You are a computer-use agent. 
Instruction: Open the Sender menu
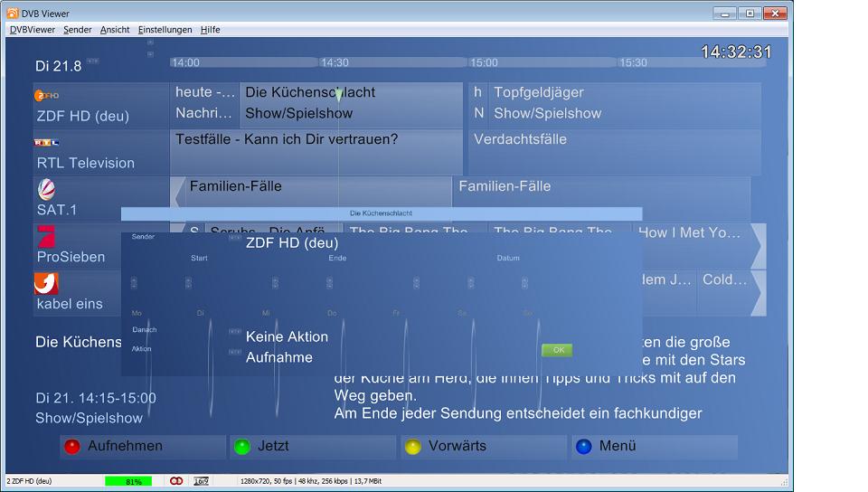coord(77,30)
